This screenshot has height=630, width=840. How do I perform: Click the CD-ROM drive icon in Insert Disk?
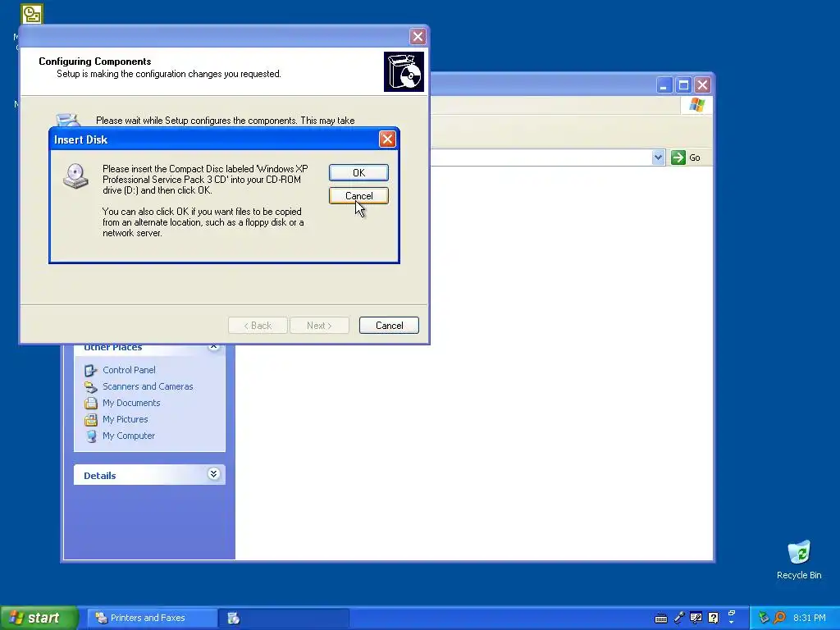coord(75,176)
